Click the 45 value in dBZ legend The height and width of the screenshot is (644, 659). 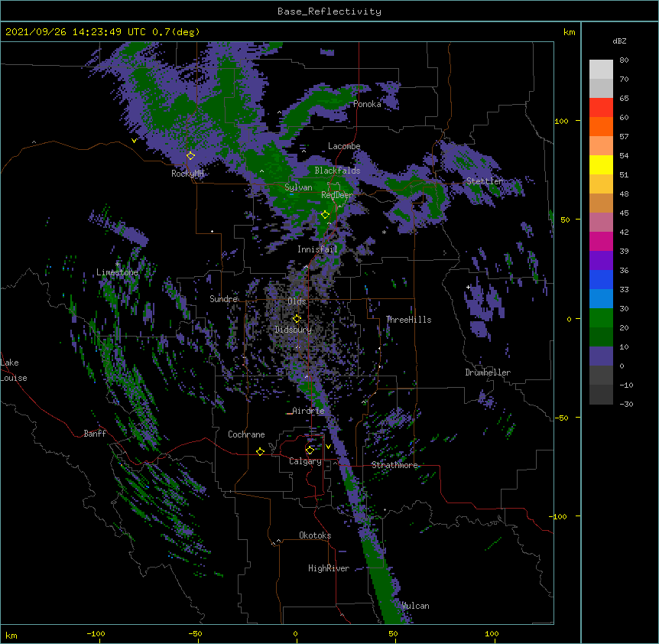tap(624, 213)
